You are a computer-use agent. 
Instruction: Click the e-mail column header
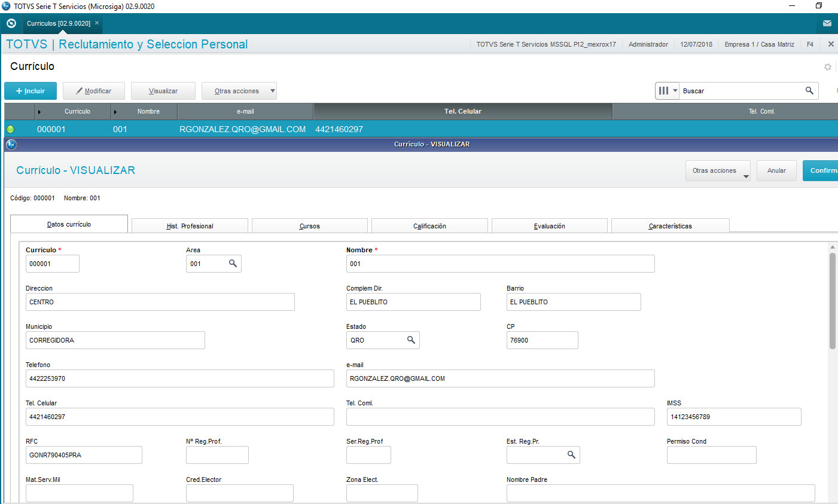coord(245,111)
